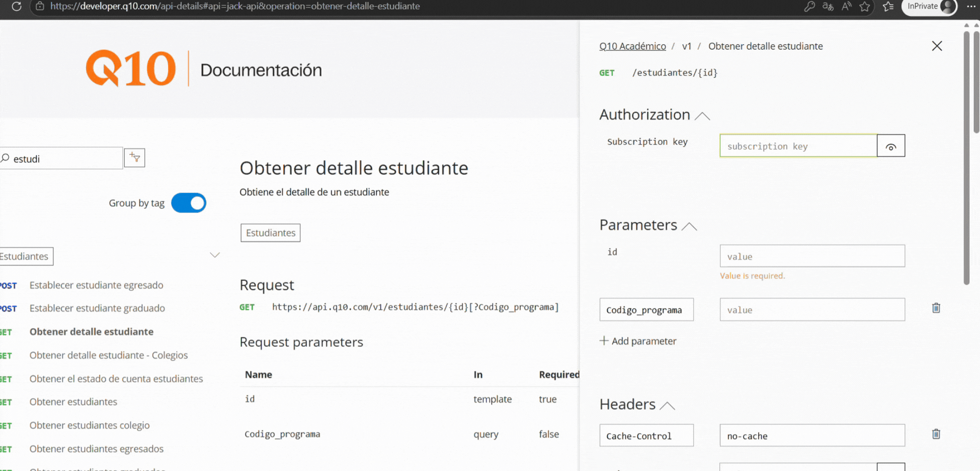Click the search magnifier icon
The image size is (980, 471).
(5, 158)
